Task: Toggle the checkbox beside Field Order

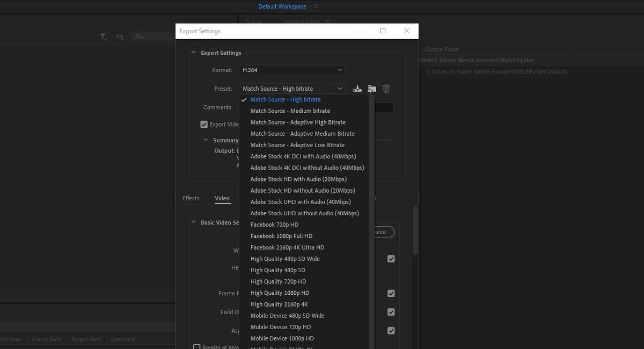Action: point(391,312)
